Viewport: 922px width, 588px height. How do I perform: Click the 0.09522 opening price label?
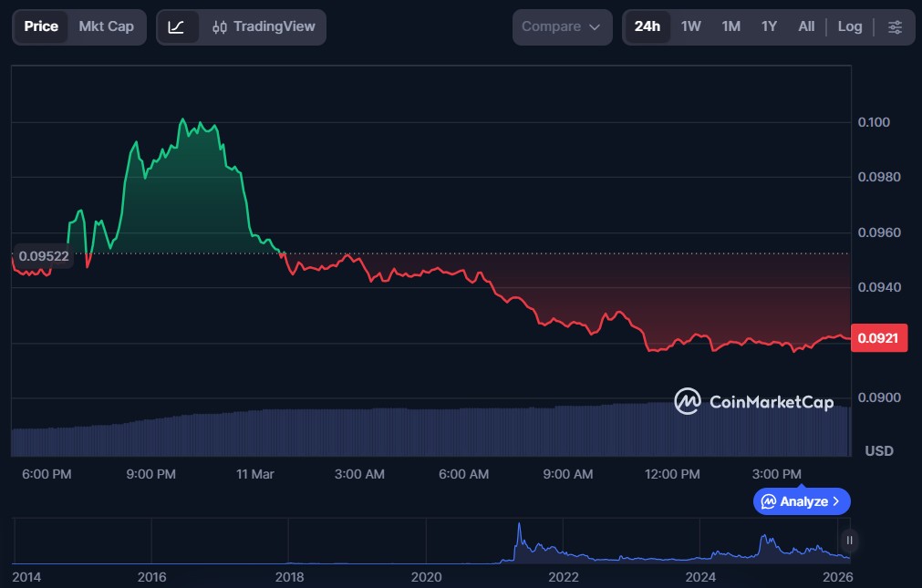pyautogui.click(x=44, y=256)
